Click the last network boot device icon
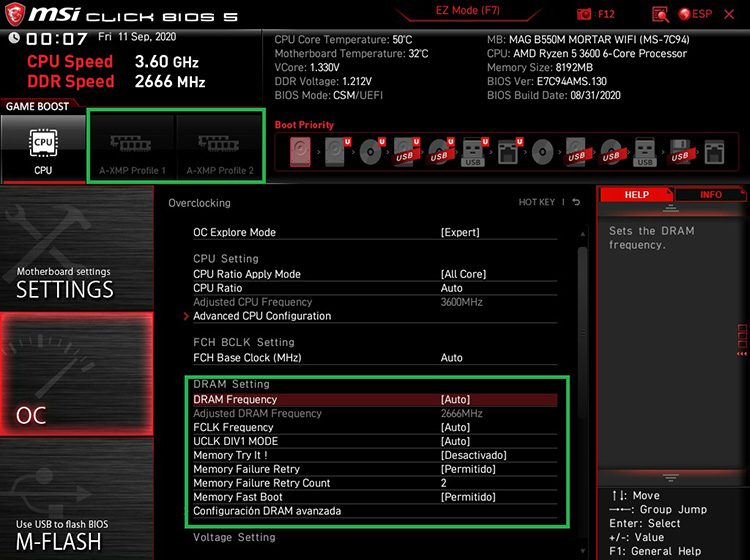 click(714, 152)
